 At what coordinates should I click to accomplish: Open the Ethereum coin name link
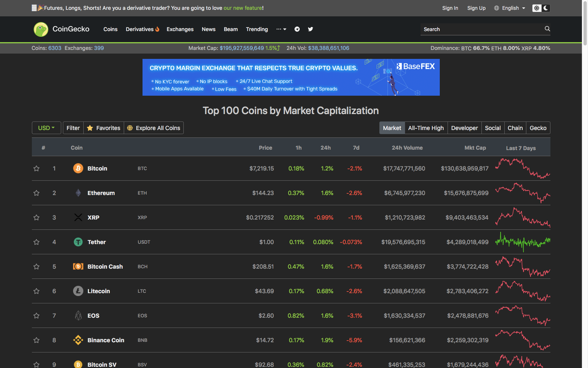[101, 193]
